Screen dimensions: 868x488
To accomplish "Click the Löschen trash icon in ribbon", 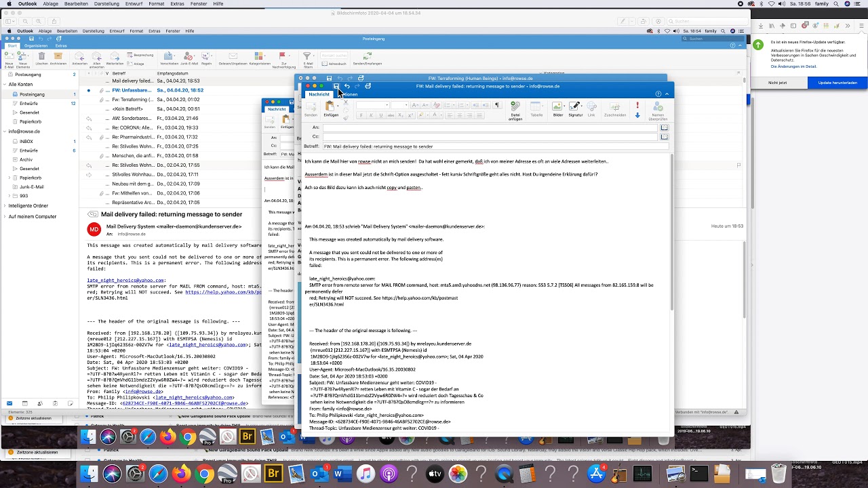I will coord(41,57).
